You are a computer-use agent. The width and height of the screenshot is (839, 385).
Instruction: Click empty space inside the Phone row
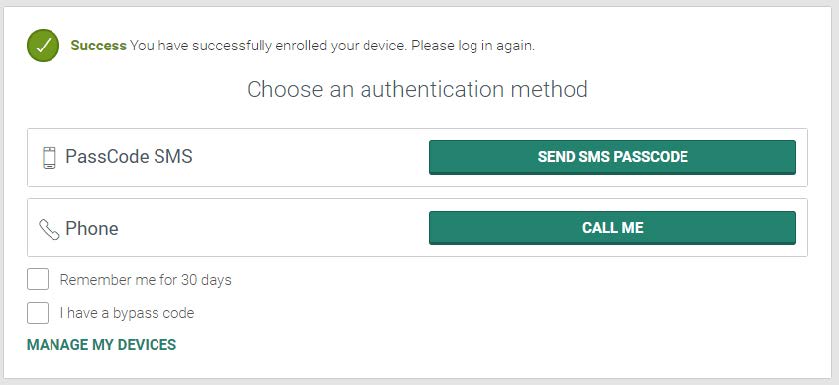273,228
